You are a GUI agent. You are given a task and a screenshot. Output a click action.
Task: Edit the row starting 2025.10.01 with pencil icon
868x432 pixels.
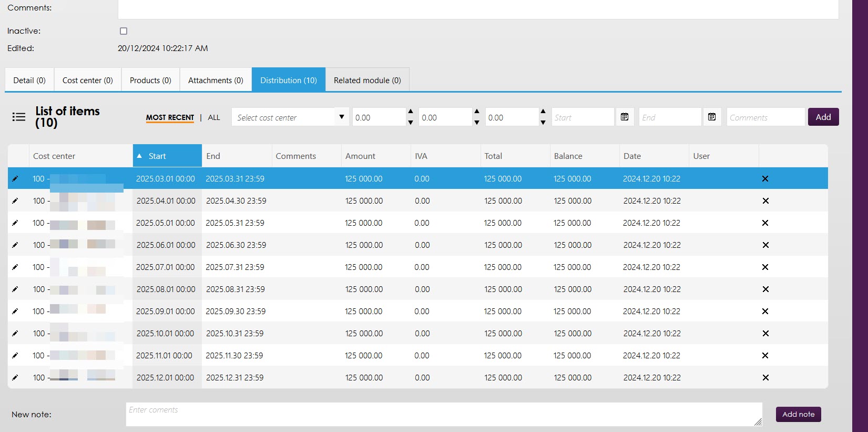(15, 334)
